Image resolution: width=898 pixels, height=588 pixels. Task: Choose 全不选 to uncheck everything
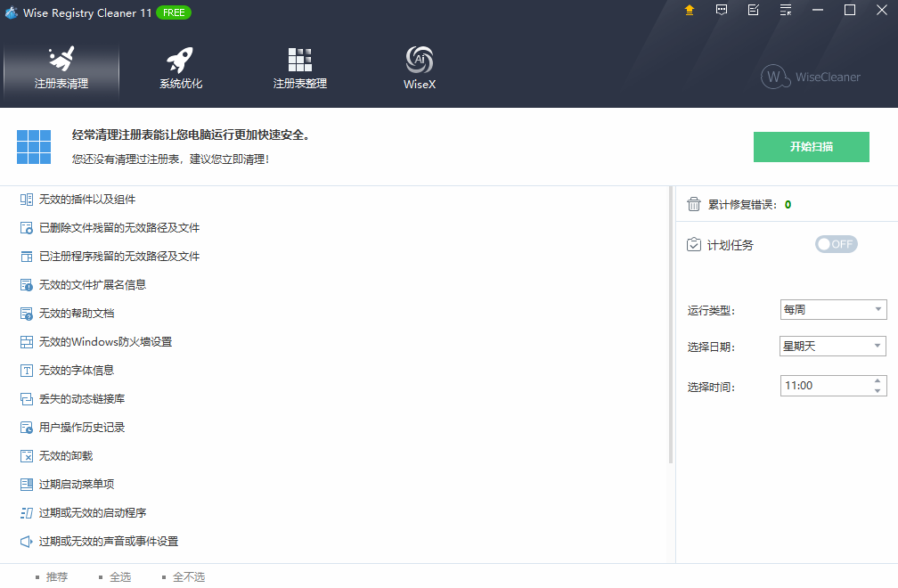tap(188, 577)
